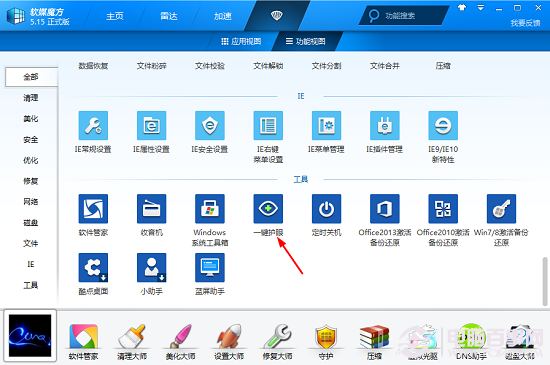
Task: Download 酷点桌面 tool icon
Action: (x=93, y=268)
